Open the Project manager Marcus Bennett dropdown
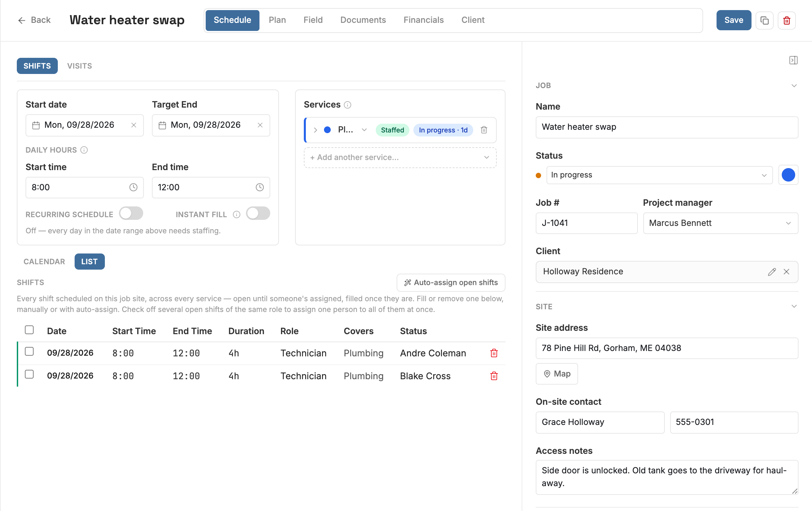This screenshot has height=511, width=812. coord(720,223)
